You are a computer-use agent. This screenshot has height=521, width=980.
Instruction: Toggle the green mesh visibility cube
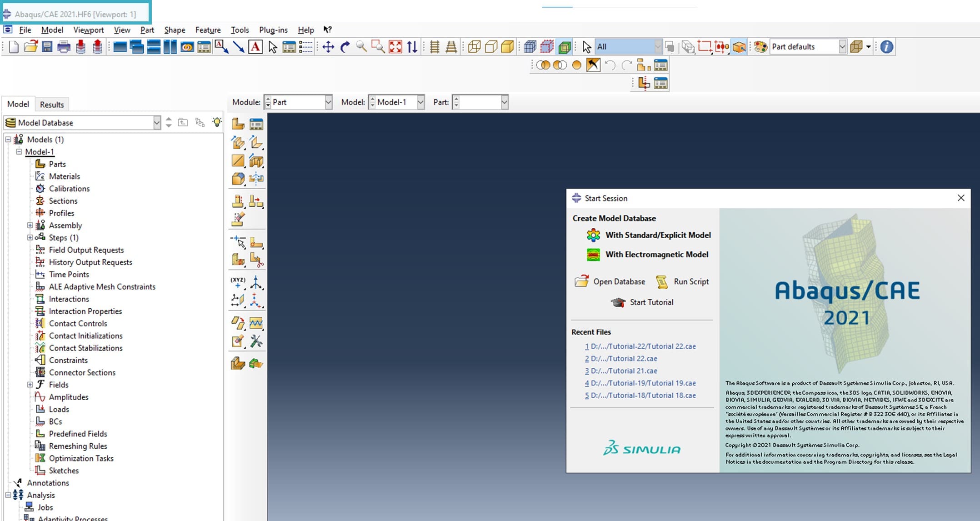[565, 46]
